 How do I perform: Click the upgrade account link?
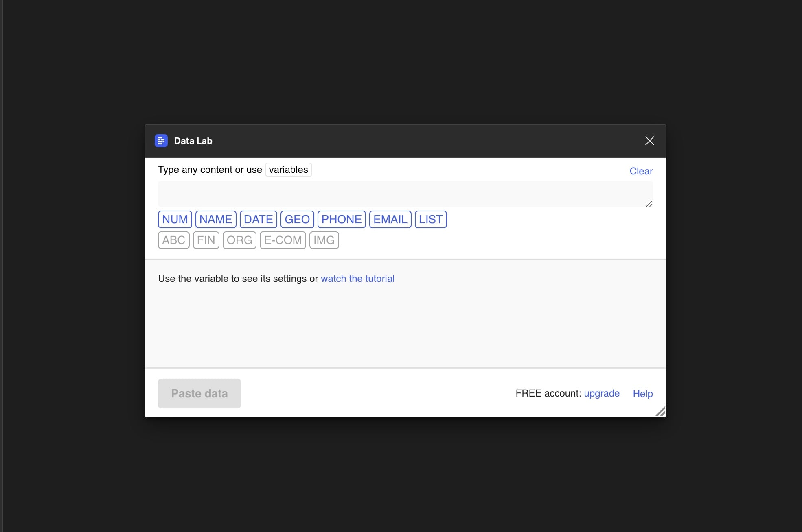(x=601, y=393)
